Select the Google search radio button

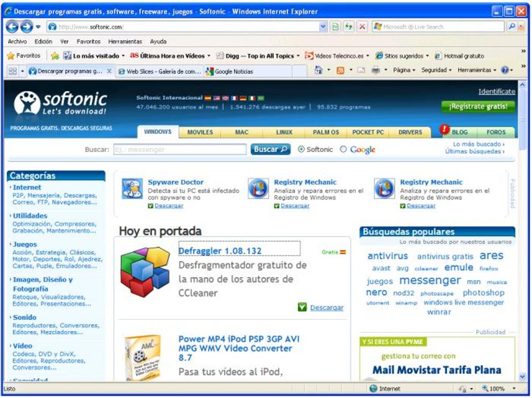[x=343, y=149]
